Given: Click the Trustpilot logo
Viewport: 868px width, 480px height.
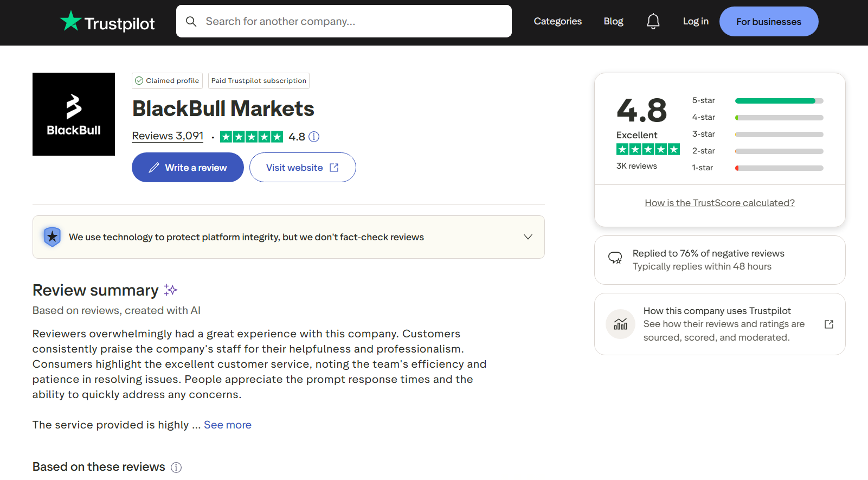Looking at the screenshot, I should 107,22.
